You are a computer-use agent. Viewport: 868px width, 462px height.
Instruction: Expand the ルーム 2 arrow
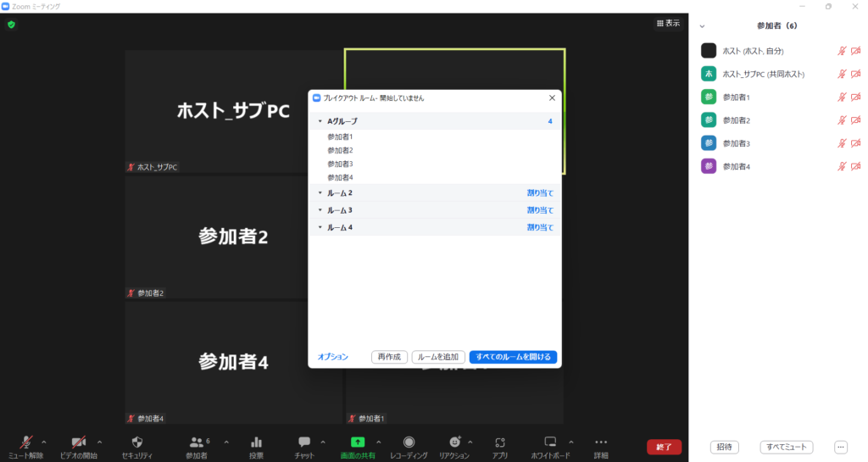click(x=320, y=193)
